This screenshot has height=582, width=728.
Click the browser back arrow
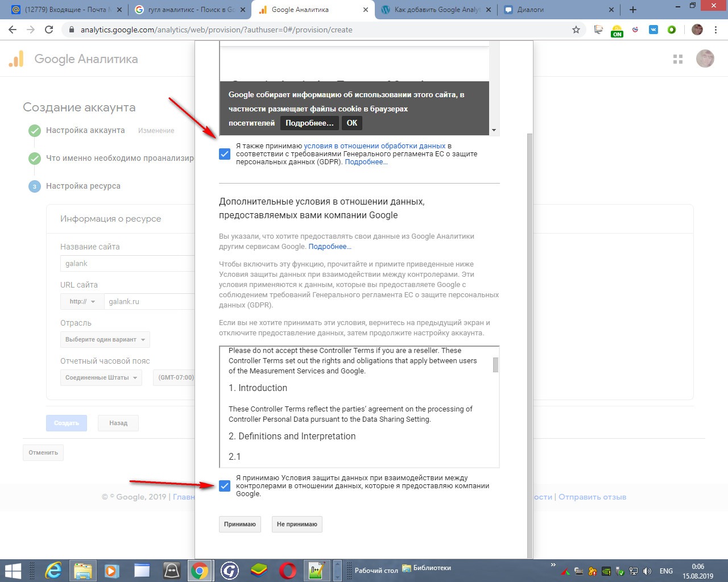[13, 30]
